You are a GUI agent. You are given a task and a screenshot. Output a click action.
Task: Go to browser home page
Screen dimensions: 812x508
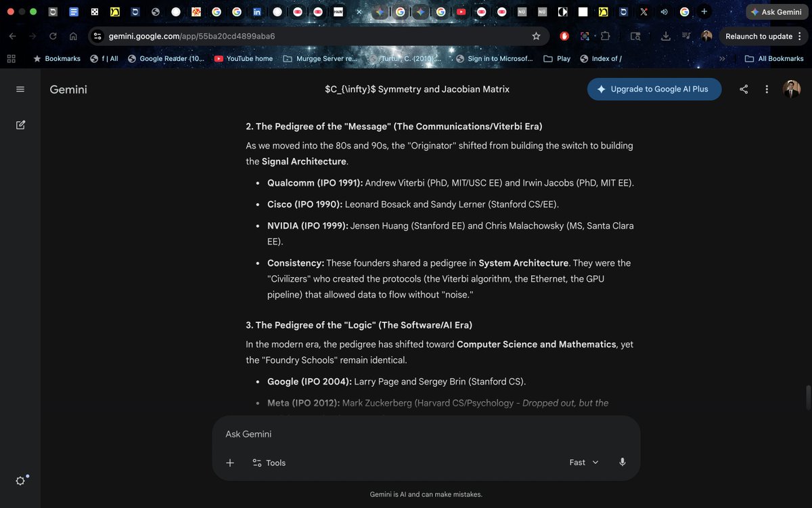pyautogui.click(x=73, y=36)
